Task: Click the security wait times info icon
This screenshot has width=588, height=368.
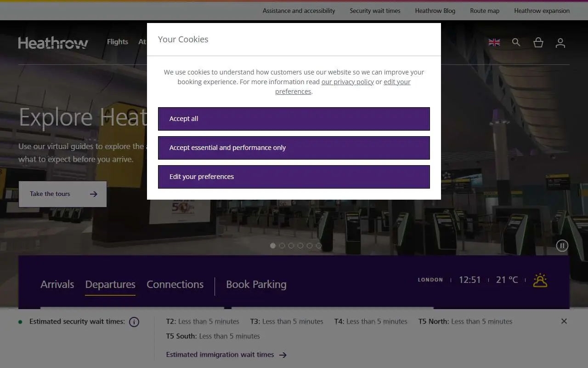Action: (x=134, y=322)
